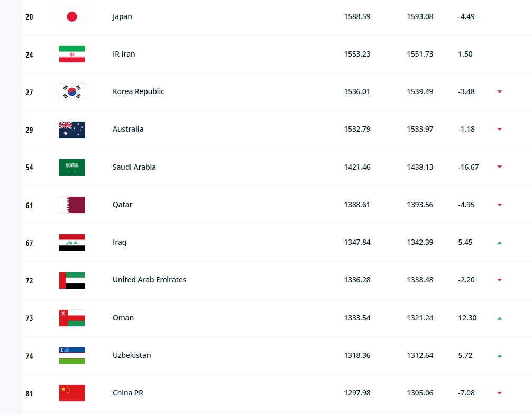Click Qatar's rank number 61
Image resolution: width=532 pixels, height=415 pixels.
coord(29,205)
